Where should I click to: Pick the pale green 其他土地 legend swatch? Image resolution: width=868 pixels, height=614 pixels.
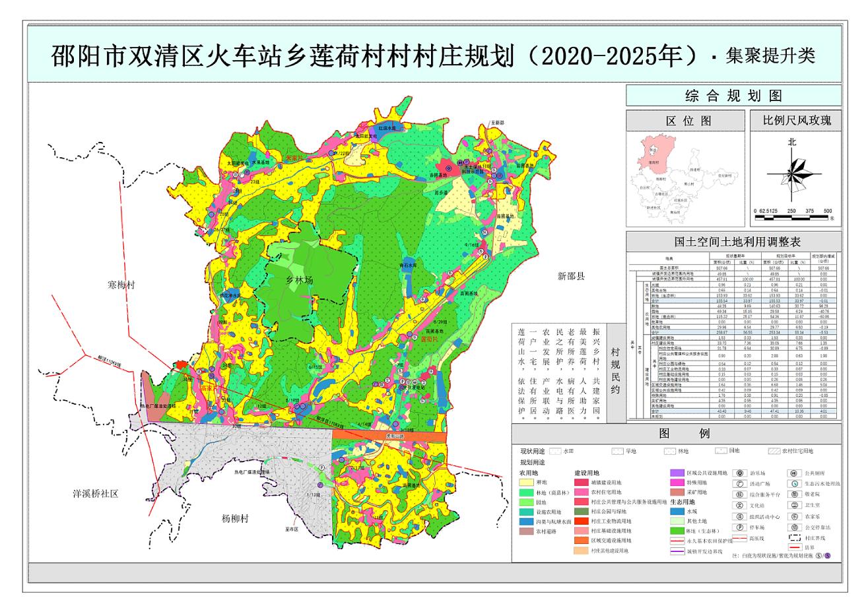(x=677, y=521)
